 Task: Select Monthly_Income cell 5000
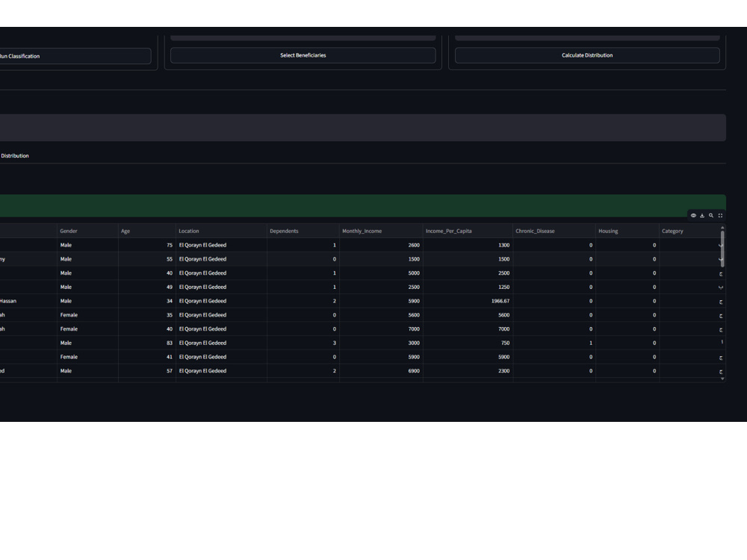click(x=381, y=273)
